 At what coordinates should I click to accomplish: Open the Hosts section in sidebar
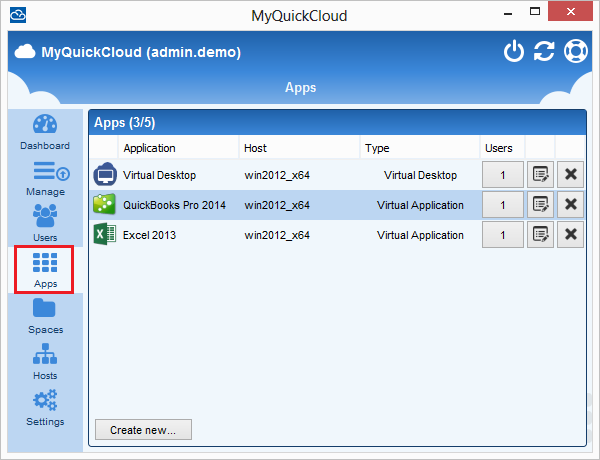point(45,362)
